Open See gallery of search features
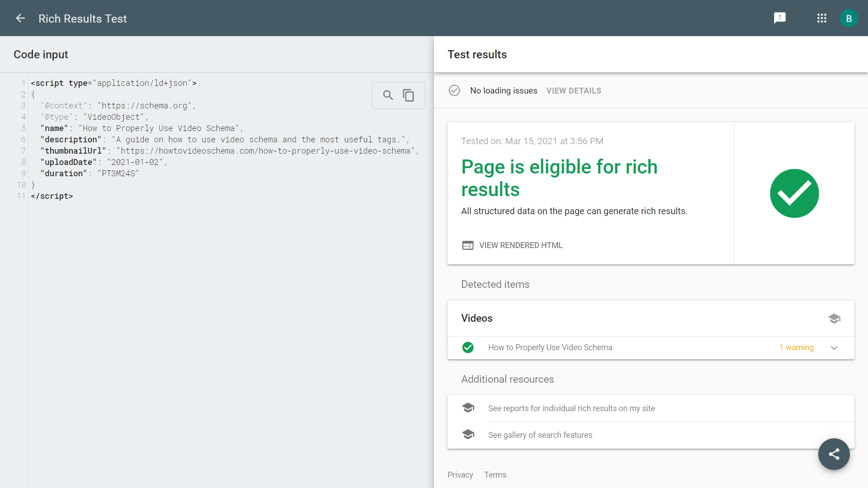Image resolution: width=868 pixels, height=488 pixels. 540,435
